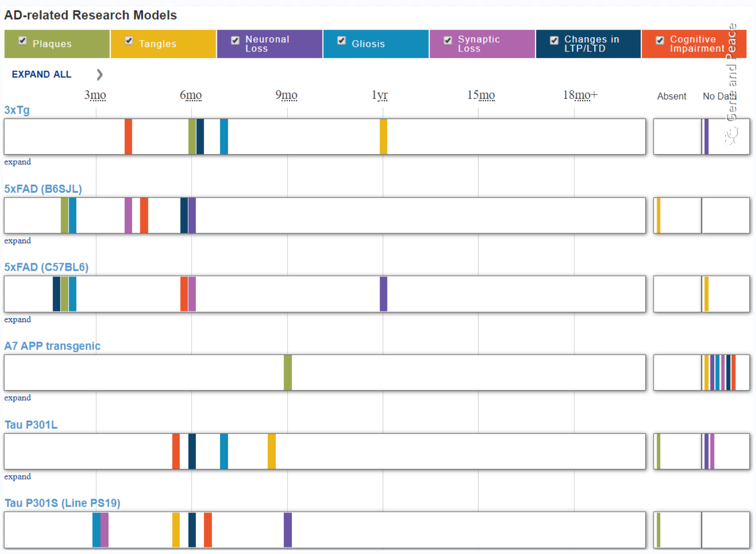Click 3xTg olive plaques marker

coord(192,136)
